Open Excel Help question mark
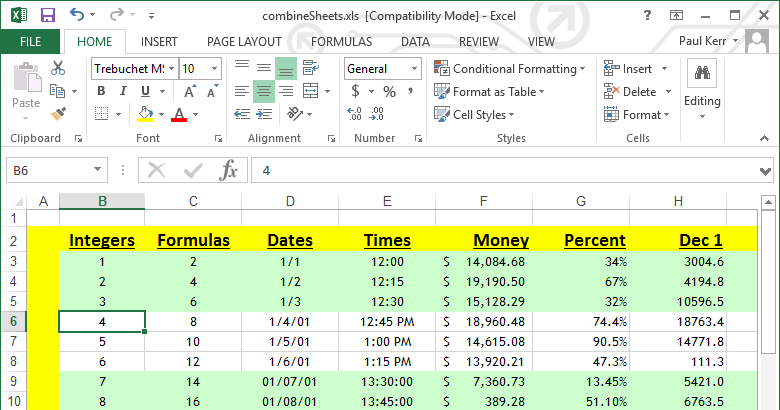This screenshot has height=410, width=780. pyautogui.click(x=647, y=15)
